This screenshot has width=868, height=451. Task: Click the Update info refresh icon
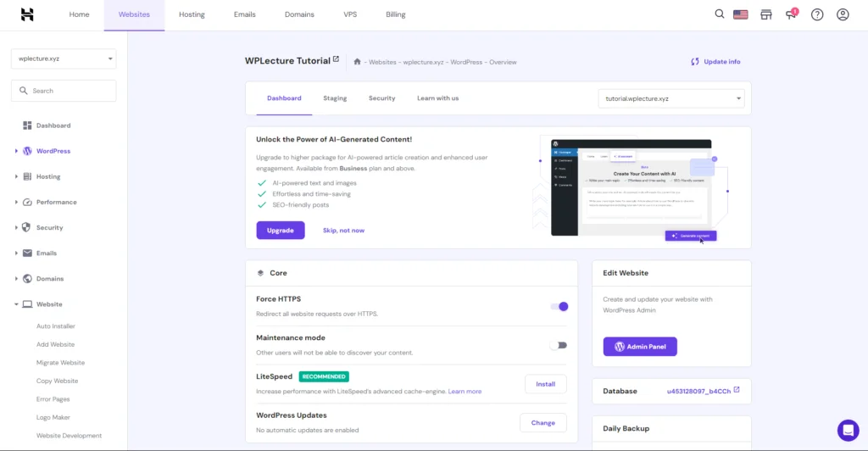(695, 62)
